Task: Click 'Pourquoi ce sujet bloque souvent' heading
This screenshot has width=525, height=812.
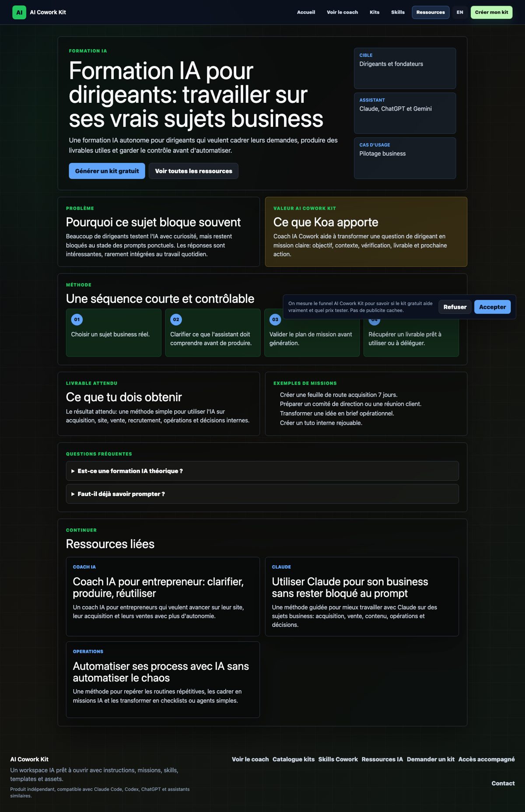Action: 153,222
